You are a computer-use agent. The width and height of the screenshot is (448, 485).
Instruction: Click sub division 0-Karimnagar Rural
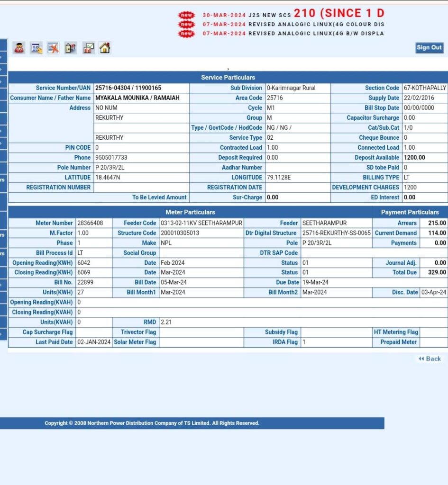[x=291, y=88]
